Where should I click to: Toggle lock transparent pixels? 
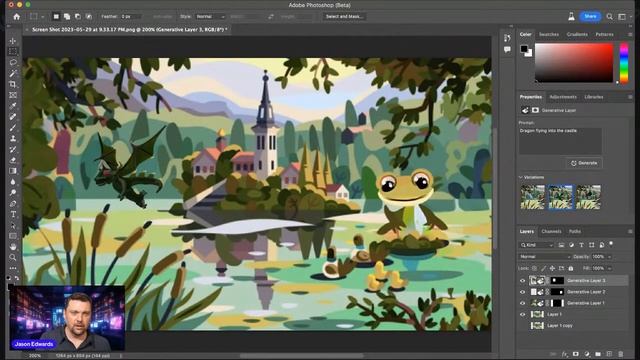click(534, 269)
